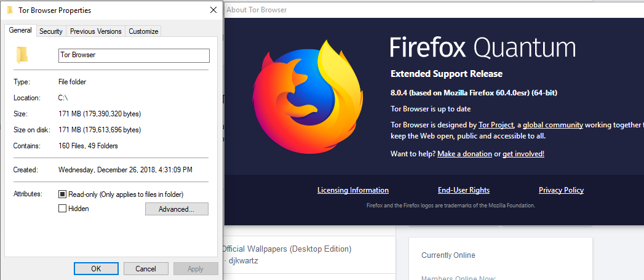Image resolution: width=644 pixels, height=280 pixels.
Task: Click the About Tor Browser window title
Action: [x=256, y=10]
